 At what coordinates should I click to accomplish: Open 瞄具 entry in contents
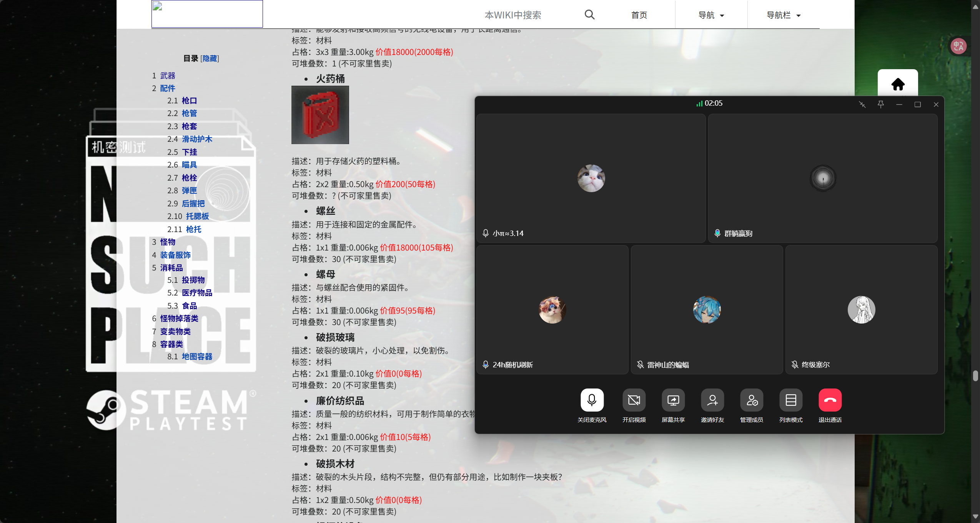(190, 165)
